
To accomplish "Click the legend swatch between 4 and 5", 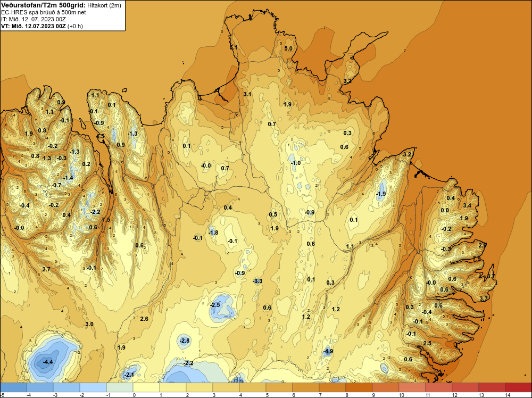I will point(253,387).
